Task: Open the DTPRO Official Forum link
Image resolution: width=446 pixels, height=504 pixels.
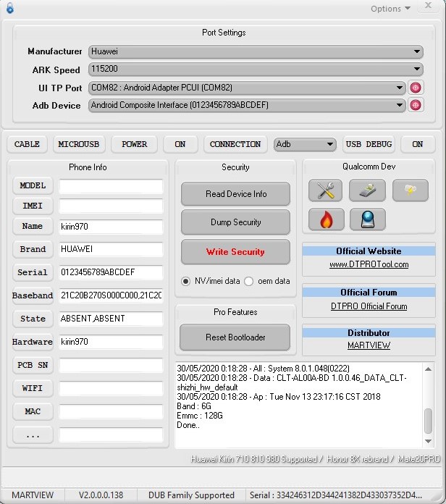Action: click(x=369, y=306)
